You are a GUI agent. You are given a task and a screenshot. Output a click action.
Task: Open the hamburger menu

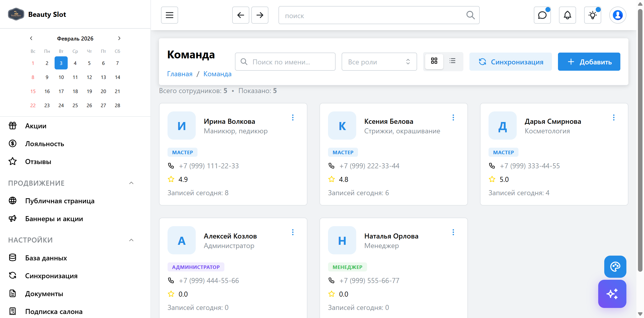coord(169,15)
